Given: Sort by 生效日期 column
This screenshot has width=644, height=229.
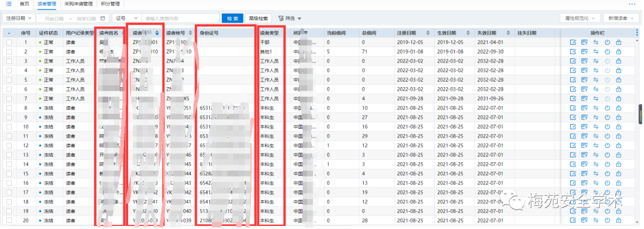Looking at the screenshot, I should 468,33.
